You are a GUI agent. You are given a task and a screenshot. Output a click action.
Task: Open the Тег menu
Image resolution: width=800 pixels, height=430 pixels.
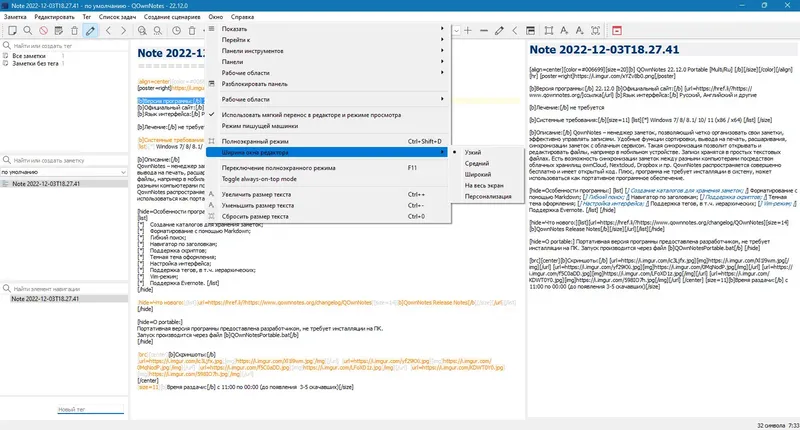click(87, 17)
